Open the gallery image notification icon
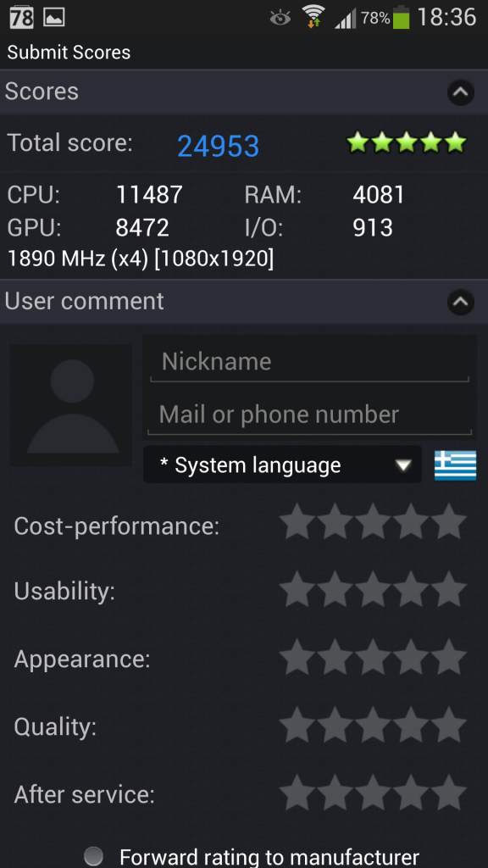 coord(54,17)
